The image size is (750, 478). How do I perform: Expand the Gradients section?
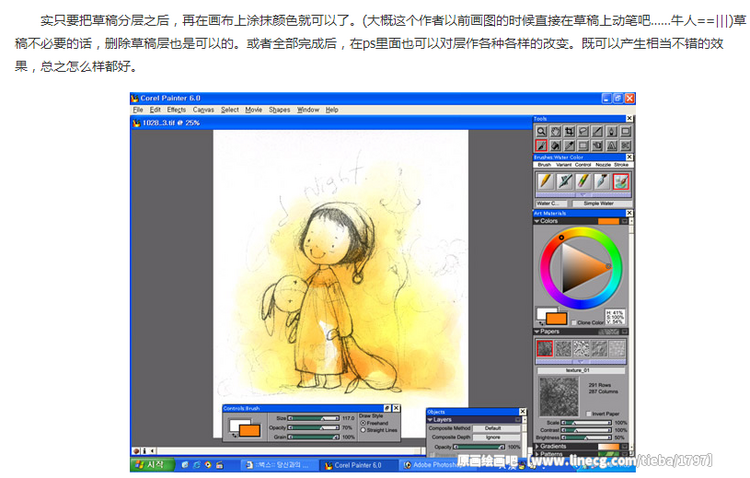click(x=537, y=446)
